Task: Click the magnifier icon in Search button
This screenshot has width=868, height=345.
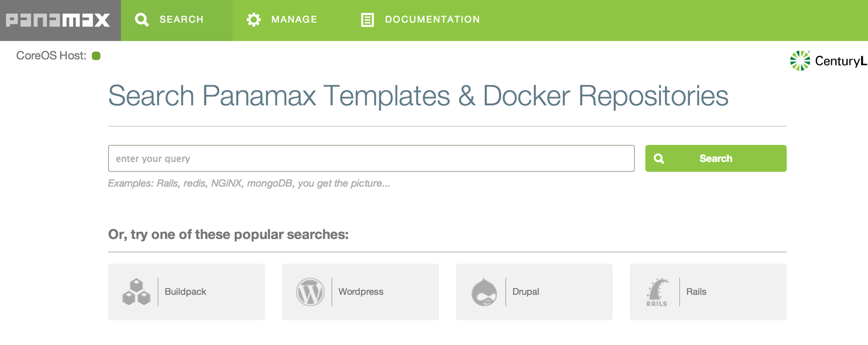Action: 659,159
